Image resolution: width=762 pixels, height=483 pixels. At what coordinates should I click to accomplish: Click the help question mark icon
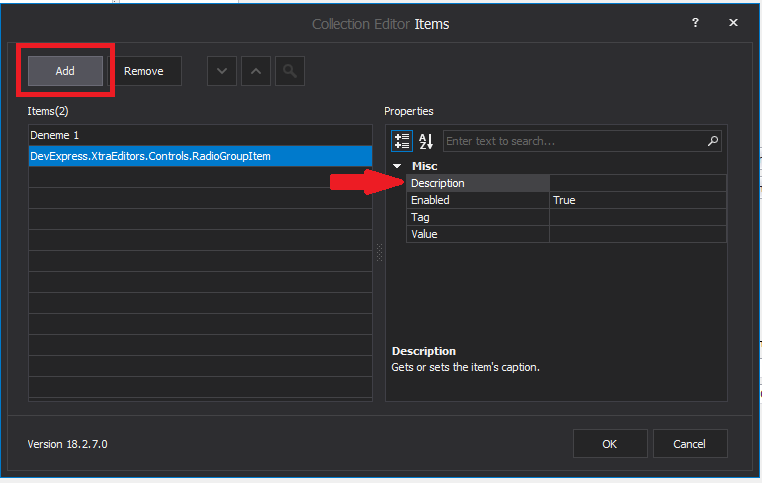click(x=695, y=23)
